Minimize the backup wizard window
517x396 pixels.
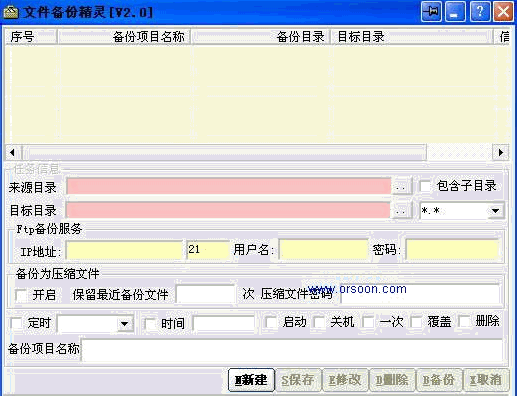click(456, 12)
